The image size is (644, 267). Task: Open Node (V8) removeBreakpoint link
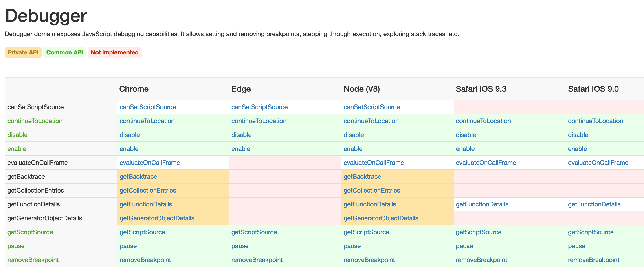tap(369, 260)
